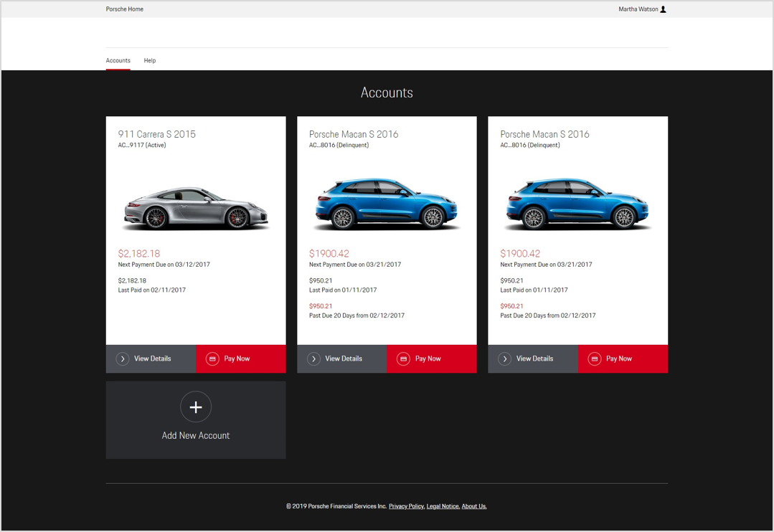Open the Legal Notice footer link
This screenshot has height=532, width=774.
pyautogui.click(x=443, y=506)
